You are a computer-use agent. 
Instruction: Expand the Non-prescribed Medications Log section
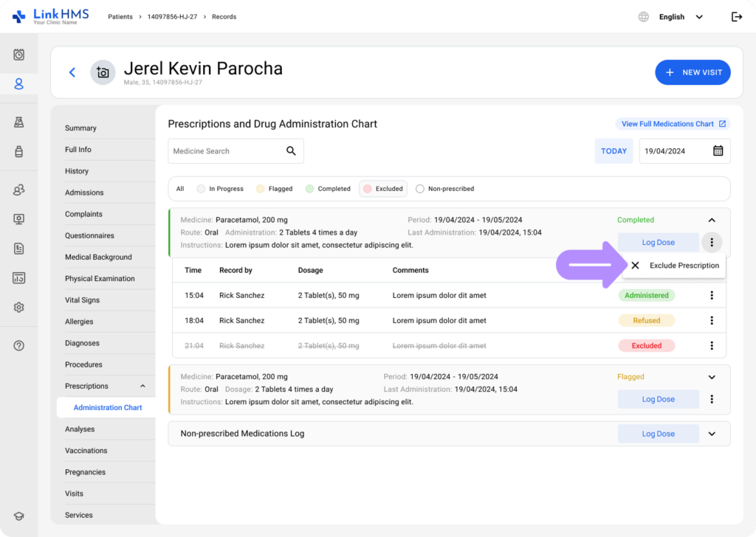point(712,434)
